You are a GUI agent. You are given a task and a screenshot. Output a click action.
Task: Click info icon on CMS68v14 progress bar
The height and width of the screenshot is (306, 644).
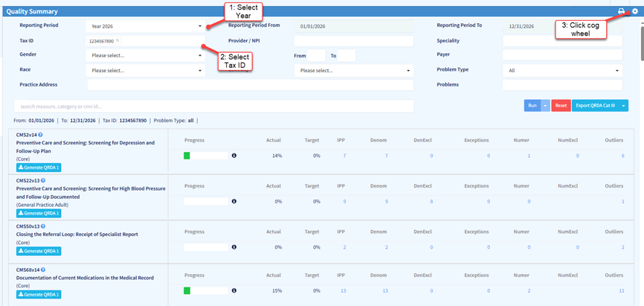tap(234, 290)
